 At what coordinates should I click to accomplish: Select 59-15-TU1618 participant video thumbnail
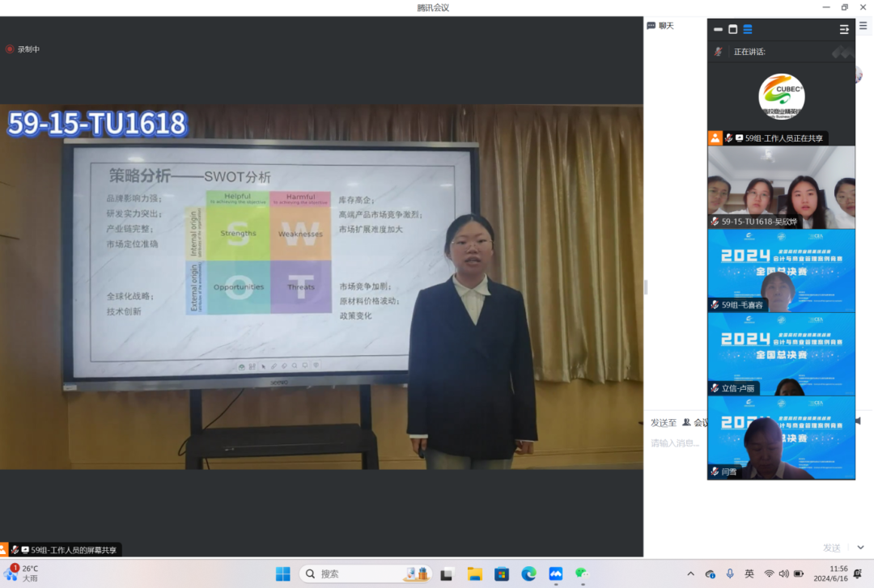coord(781,187)
